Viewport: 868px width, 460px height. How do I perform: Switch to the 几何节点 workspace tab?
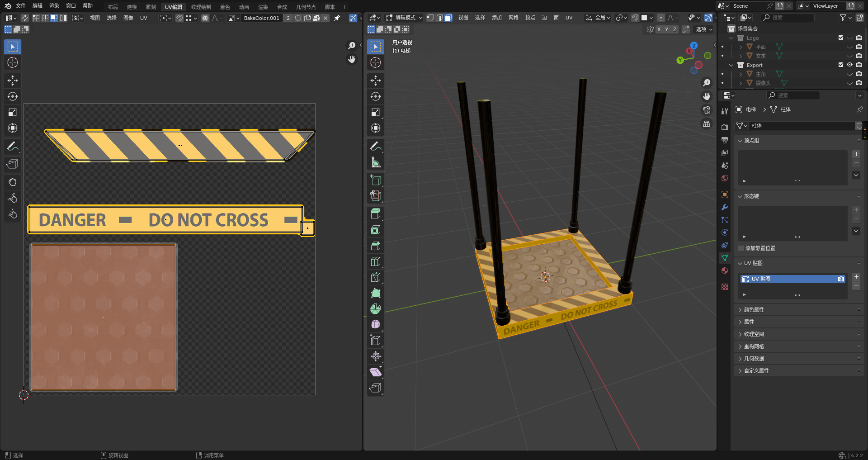tap(306, 7)
